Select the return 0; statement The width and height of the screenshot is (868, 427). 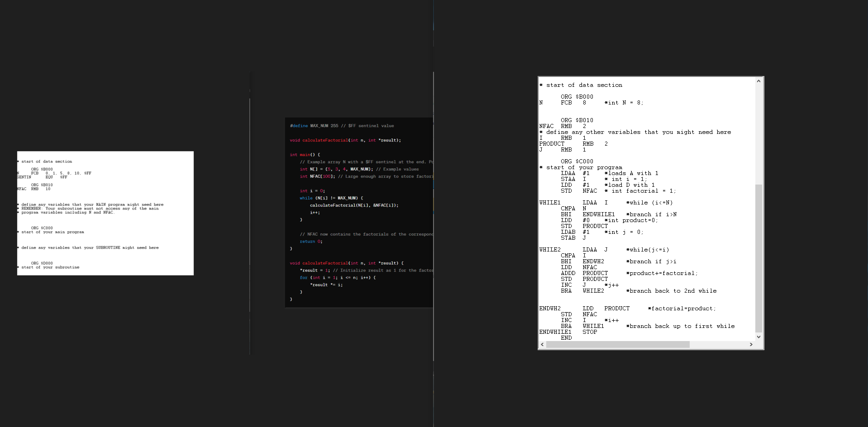[310, 241]
